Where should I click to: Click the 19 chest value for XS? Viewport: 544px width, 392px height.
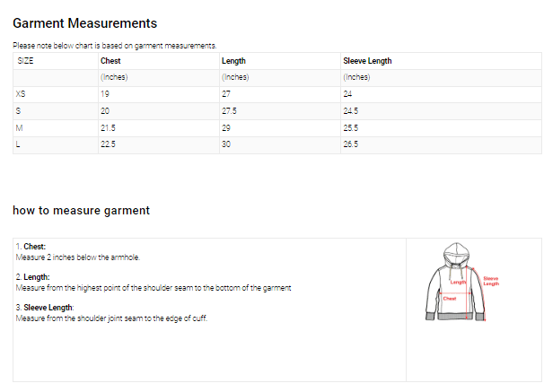pyautogui.click(x=105, y=93)
